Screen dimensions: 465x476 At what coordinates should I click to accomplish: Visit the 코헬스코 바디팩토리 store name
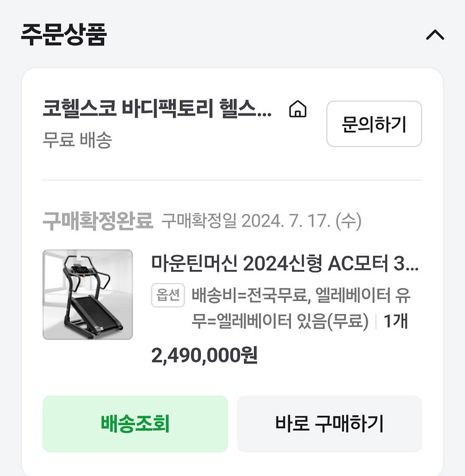[157, 109]
